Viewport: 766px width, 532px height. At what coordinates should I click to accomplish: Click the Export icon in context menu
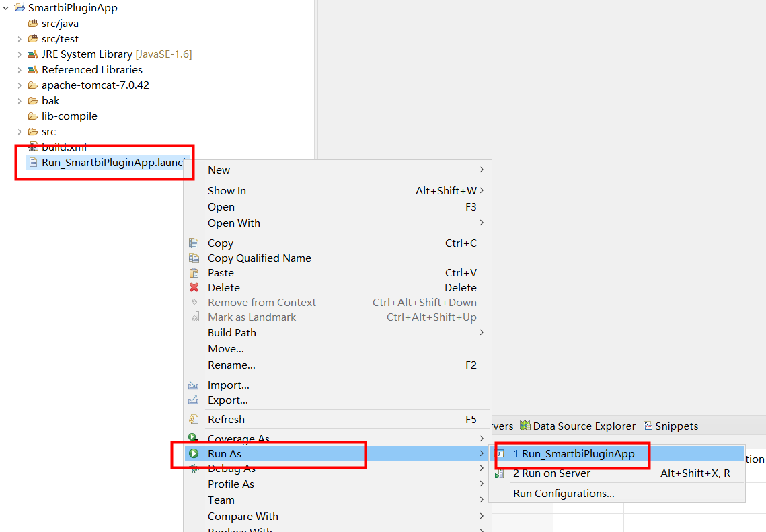[194, 400]
